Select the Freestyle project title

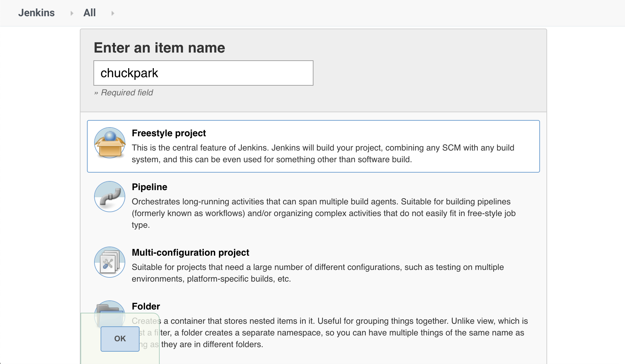point(169,133)
